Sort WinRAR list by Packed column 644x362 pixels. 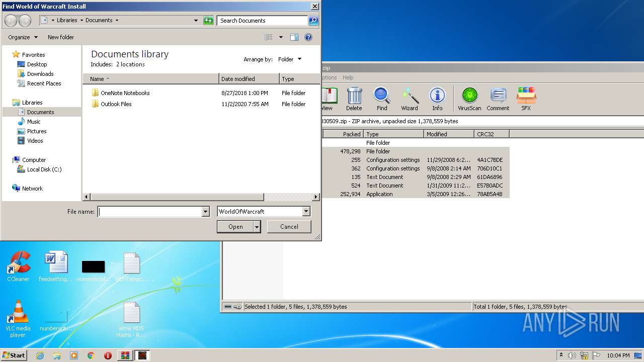tap(343, 134)
